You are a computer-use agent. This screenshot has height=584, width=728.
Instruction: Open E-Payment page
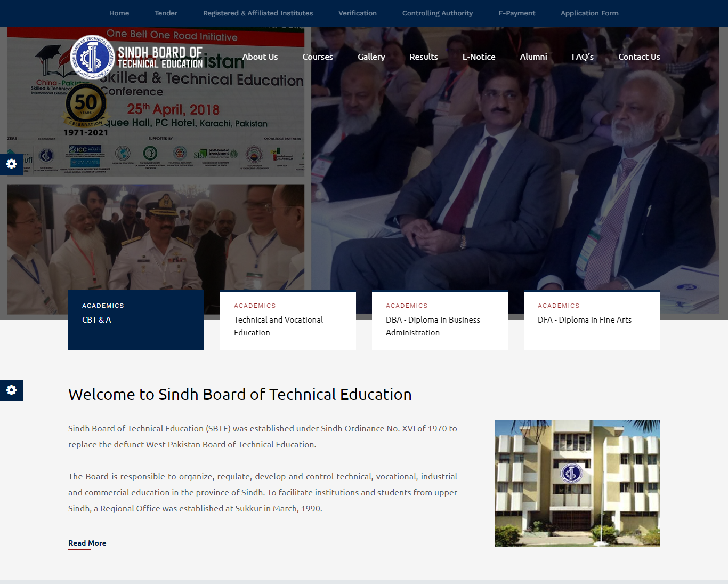(x=517, y=13)
